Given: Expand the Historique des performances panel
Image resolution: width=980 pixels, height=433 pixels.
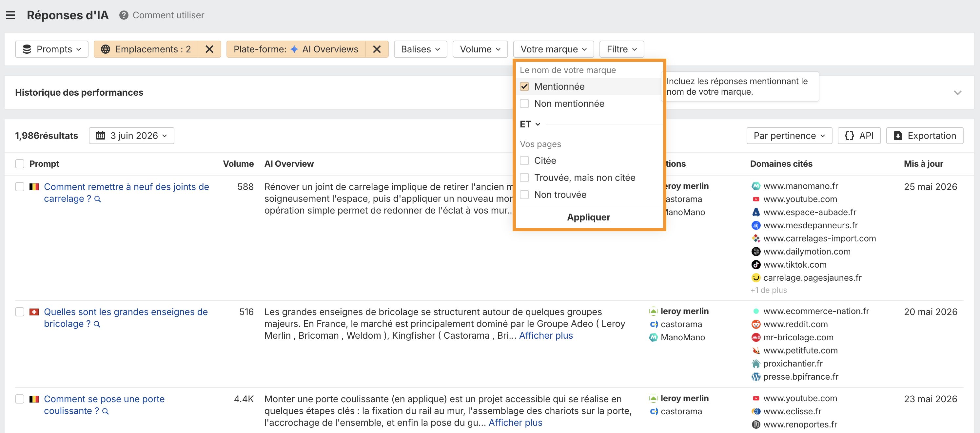Looking at the screenshot, I should tap(958, 93).
